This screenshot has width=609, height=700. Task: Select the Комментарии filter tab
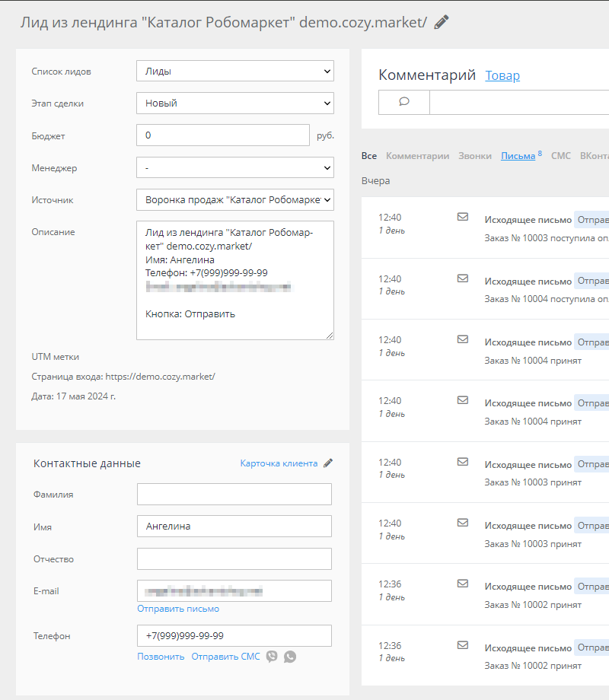pyautogui.click(x=417, y=156)
